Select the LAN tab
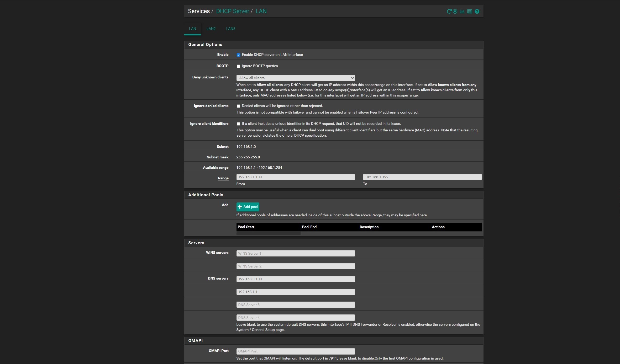This screenshot has height=364, width=620. (192, 29)
